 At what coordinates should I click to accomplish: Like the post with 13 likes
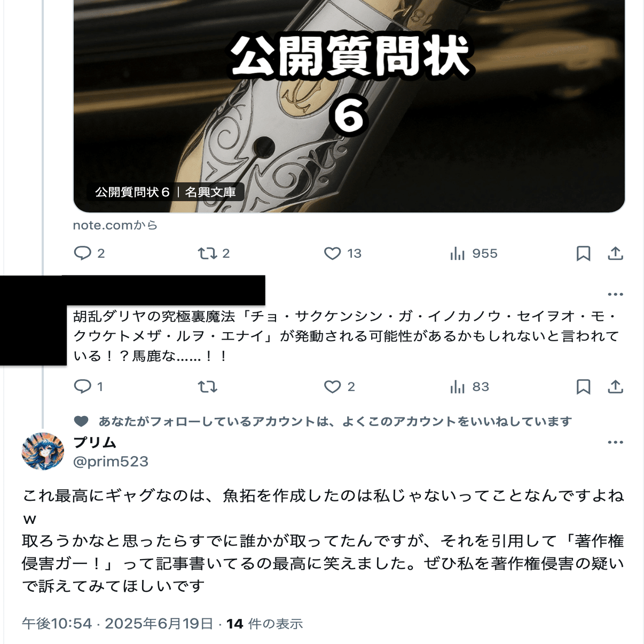(342, 253)
